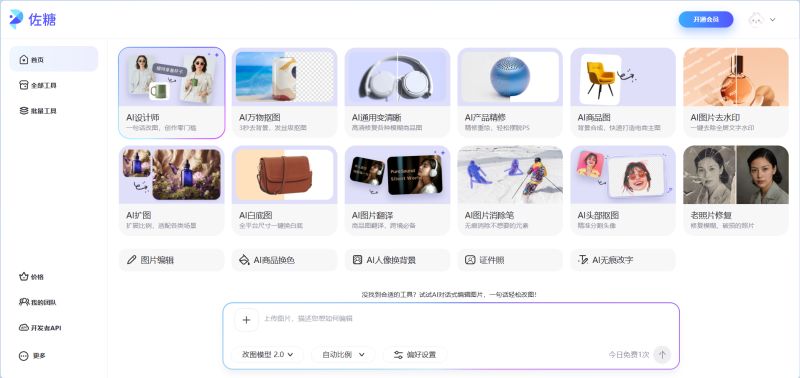Click the AI白底图 title text
This screenshot has height=378, width=800.
click(x=256, y=215)
